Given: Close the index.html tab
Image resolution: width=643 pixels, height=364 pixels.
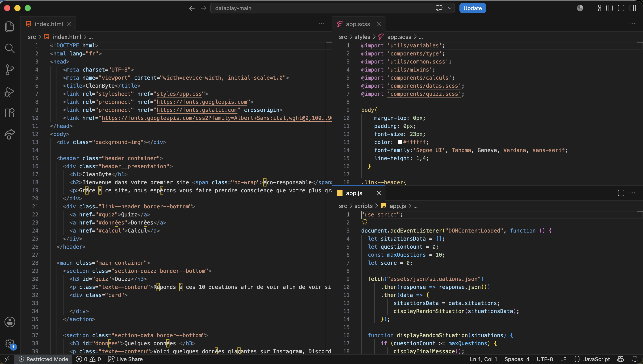Looking at the screenshot, I should coord(69,24).
